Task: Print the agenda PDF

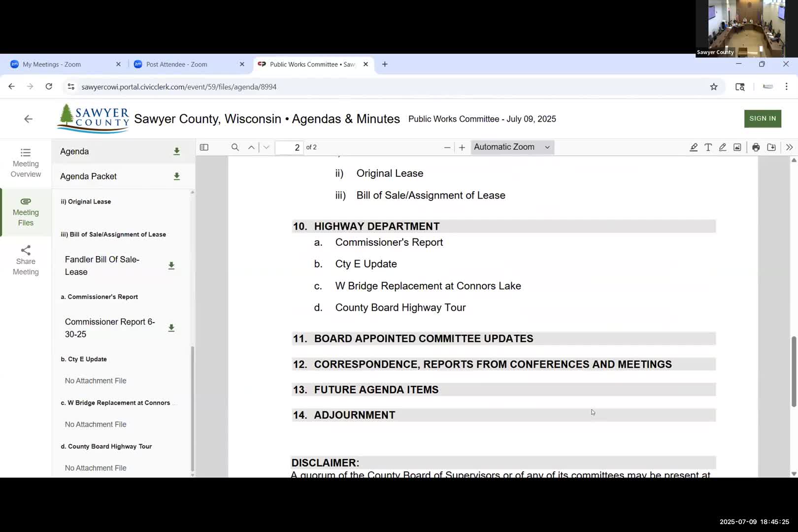Action: (756, 147)
